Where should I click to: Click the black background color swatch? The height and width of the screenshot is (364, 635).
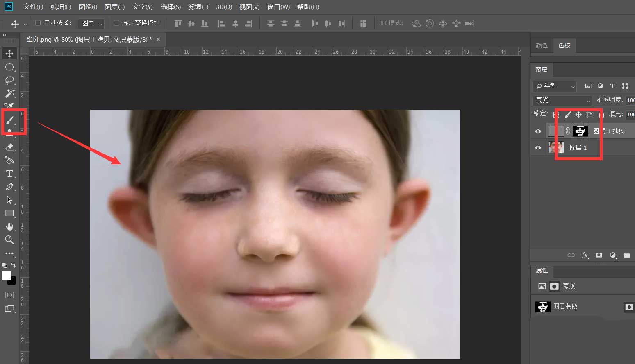(x=14, y=282)
